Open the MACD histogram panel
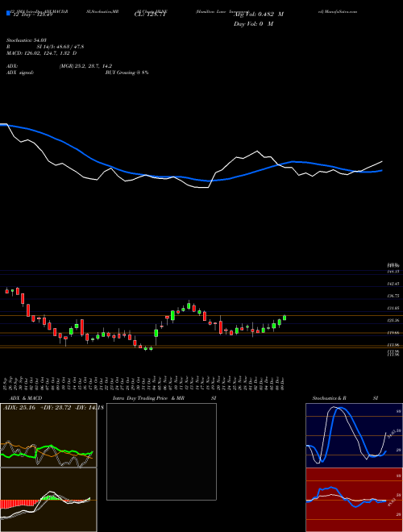The height and width of the screenshot is (532, 403). point(48,500)
